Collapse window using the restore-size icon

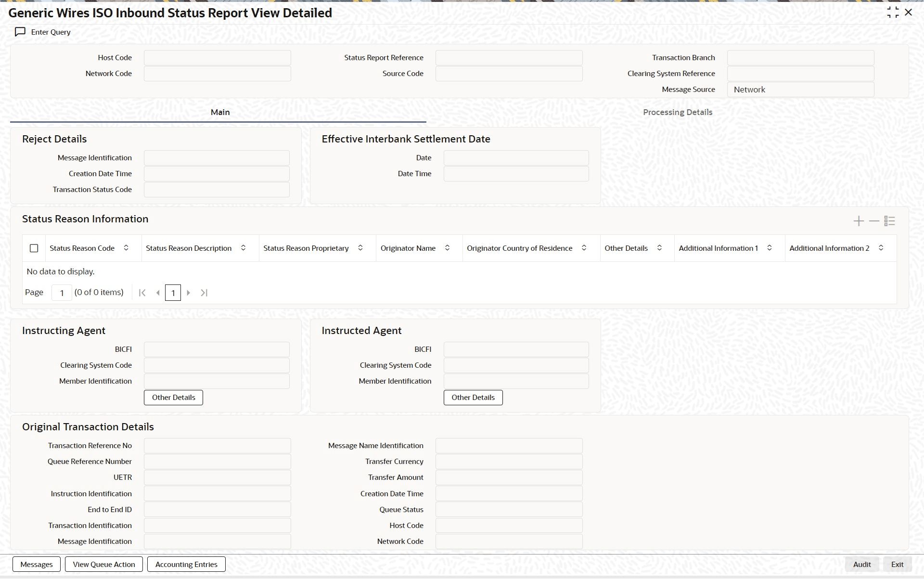pyautogui.click(x=893, y=13)
